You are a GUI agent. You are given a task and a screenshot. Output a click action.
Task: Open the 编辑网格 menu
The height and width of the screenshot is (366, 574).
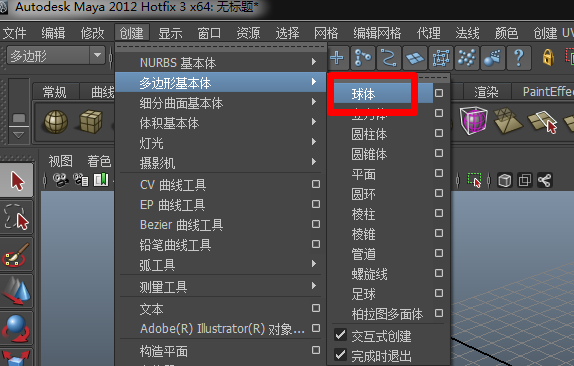377,33
